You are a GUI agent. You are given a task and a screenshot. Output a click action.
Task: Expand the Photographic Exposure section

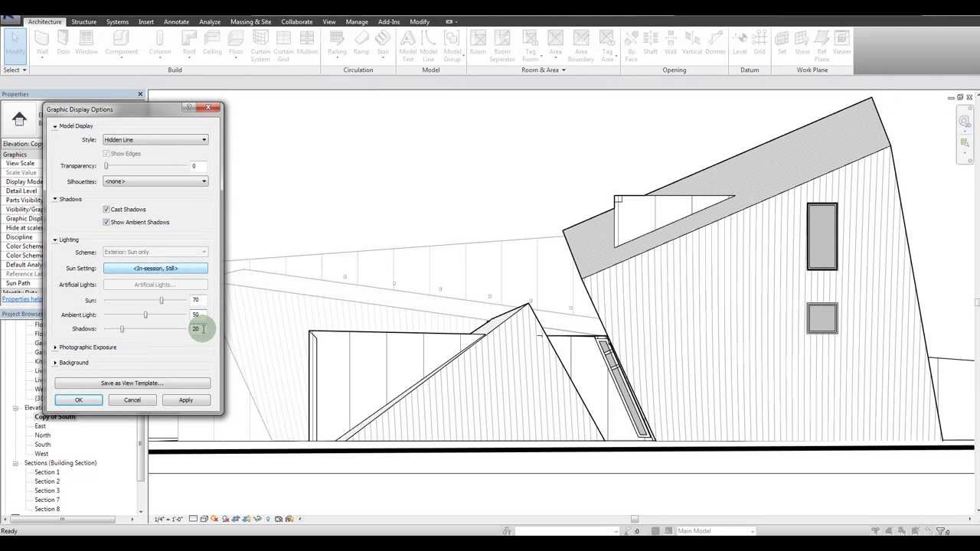click(x=55, y=347)
